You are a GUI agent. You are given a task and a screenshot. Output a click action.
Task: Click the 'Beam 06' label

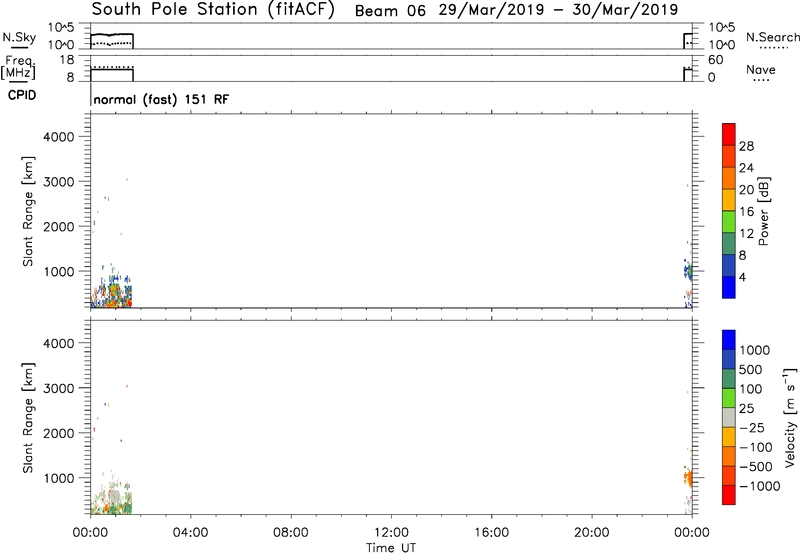[x=390, y=11]
